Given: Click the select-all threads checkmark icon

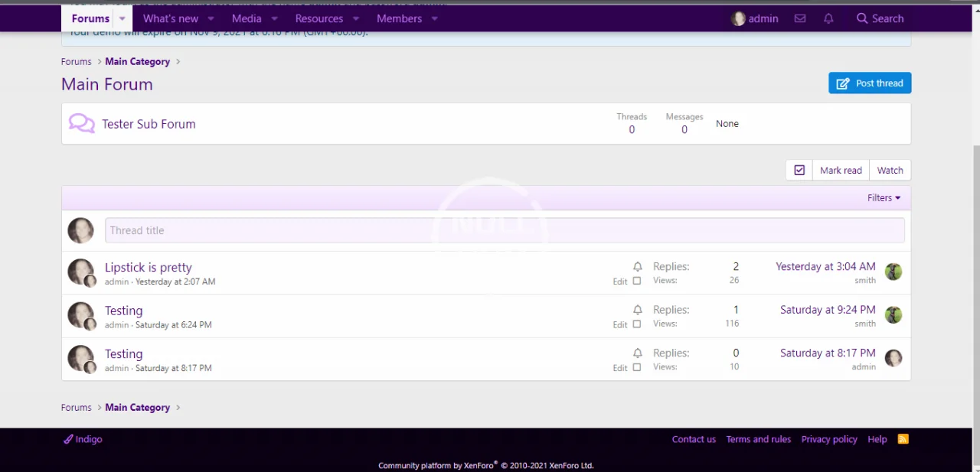Looking at the screenshot, I should pyautogui.click(x=799, y=171).
